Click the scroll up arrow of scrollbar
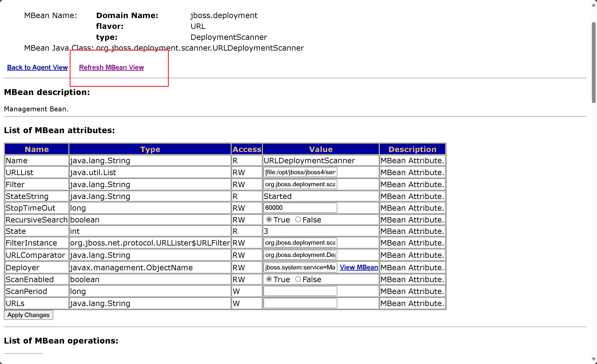This screenshot has height=364, width=597. (x=593, y=5)
